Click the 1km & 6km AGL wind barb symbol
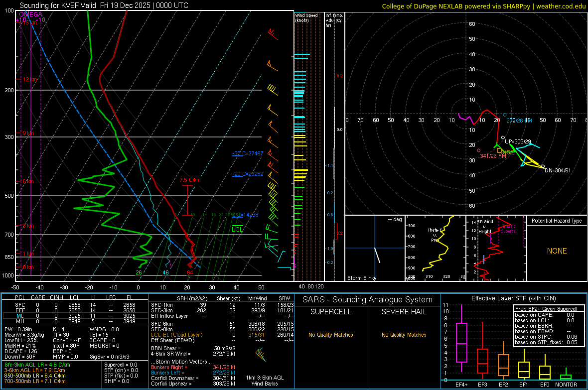This screenshot has width=588, height=390. [261, 354]
